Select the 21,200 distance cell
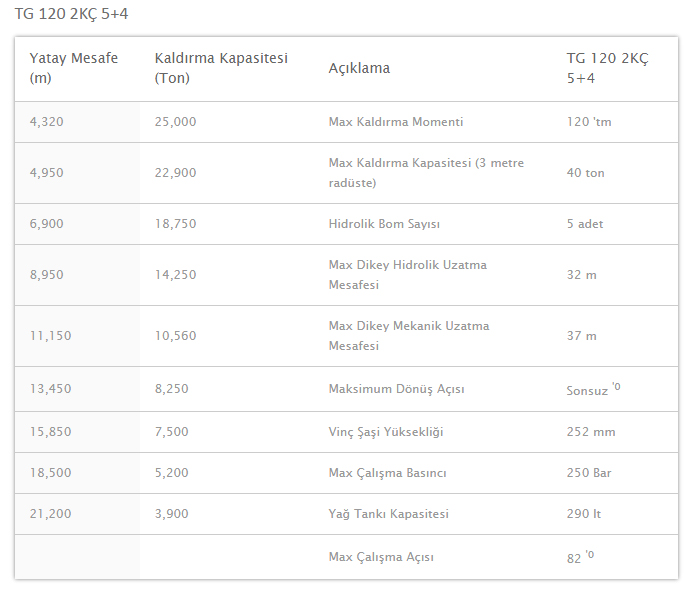The width and height of the screenshot is (691, 592). [x=50, y=514]
